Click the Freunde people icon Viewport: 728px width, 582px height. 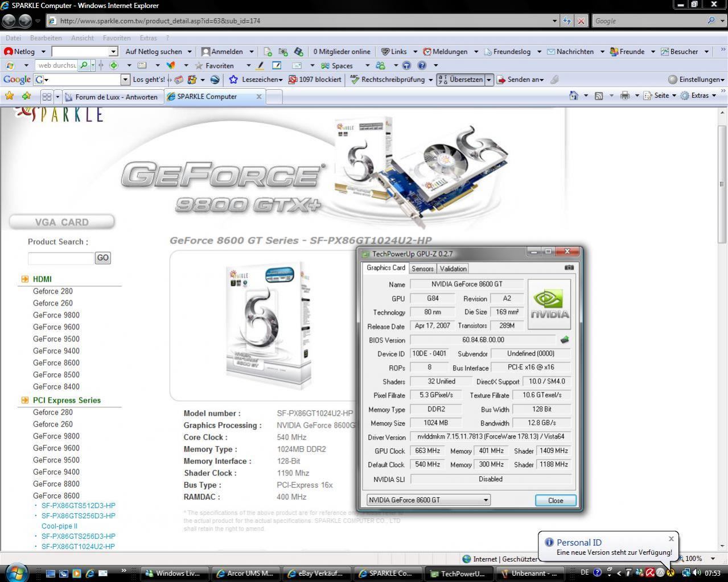coord(614,51)
